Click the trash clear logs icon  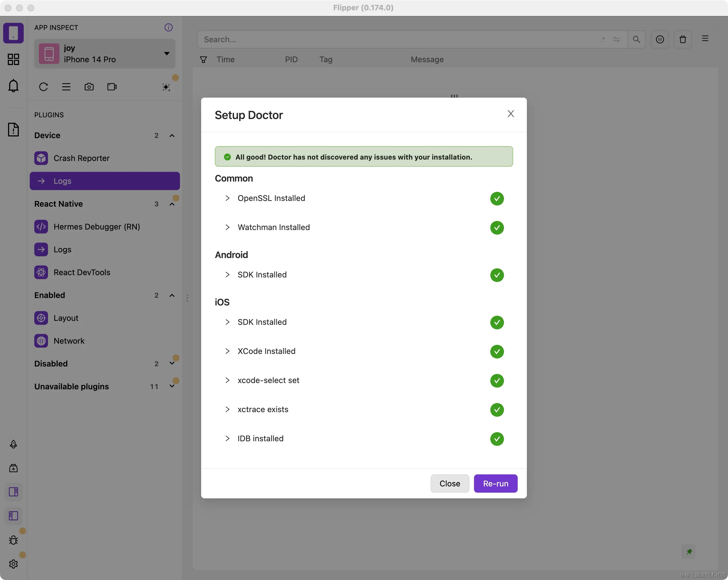[682, 39]
